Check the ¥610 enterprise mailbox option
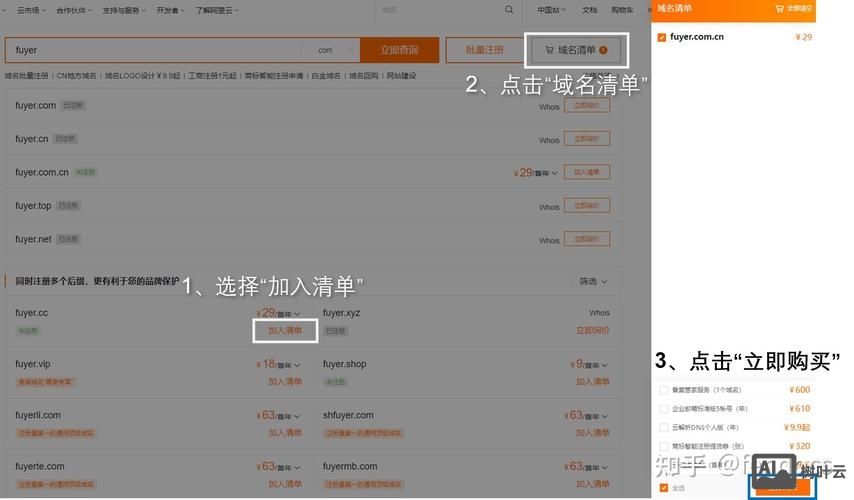The width and height of the screenshot is (854, 500). coord(663,408)
